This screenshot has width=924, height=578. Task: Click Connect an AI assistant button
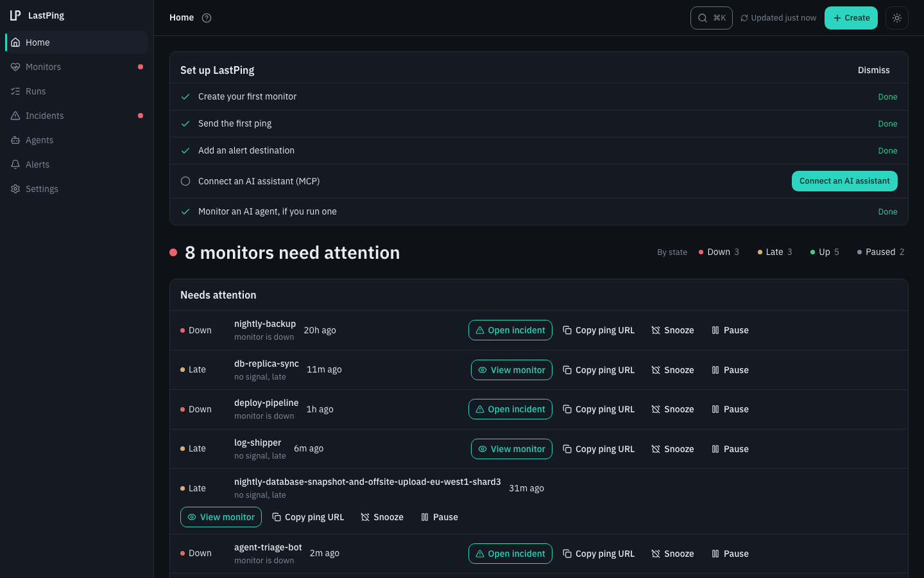click(844, 181)
